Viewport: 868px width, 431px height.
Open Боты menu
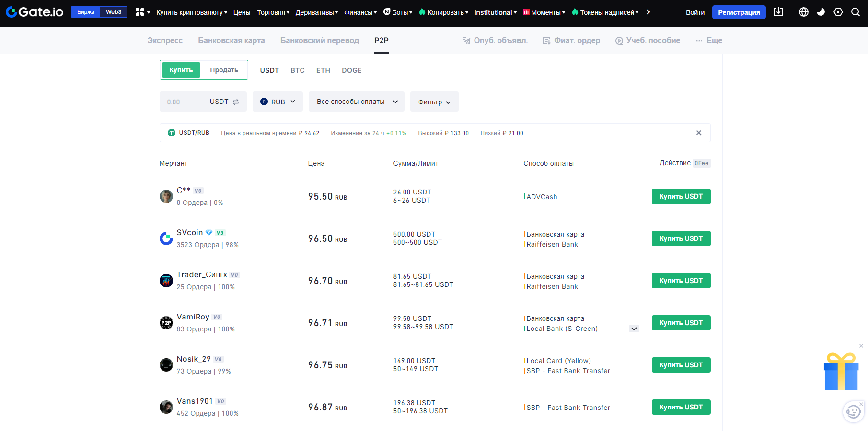pos(398,12)
